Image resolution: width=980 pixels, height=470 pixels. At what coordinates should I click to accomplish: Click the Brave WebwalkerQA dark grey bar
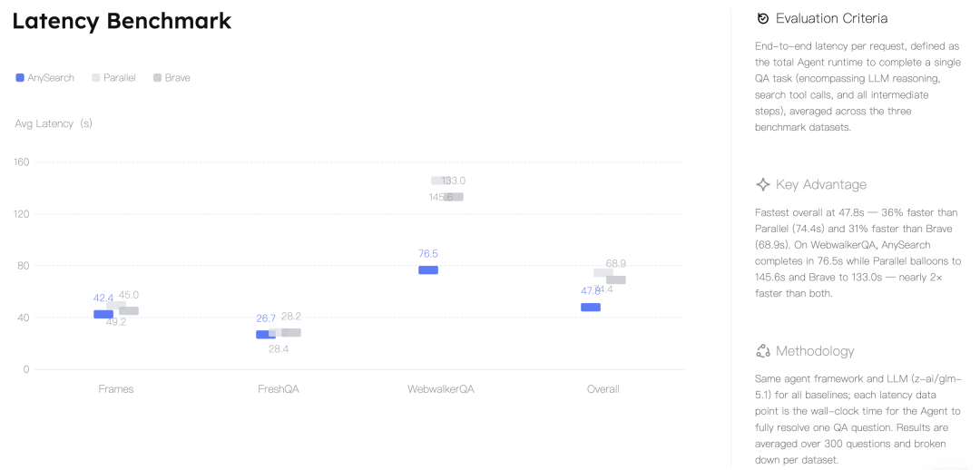click(454, 197)
